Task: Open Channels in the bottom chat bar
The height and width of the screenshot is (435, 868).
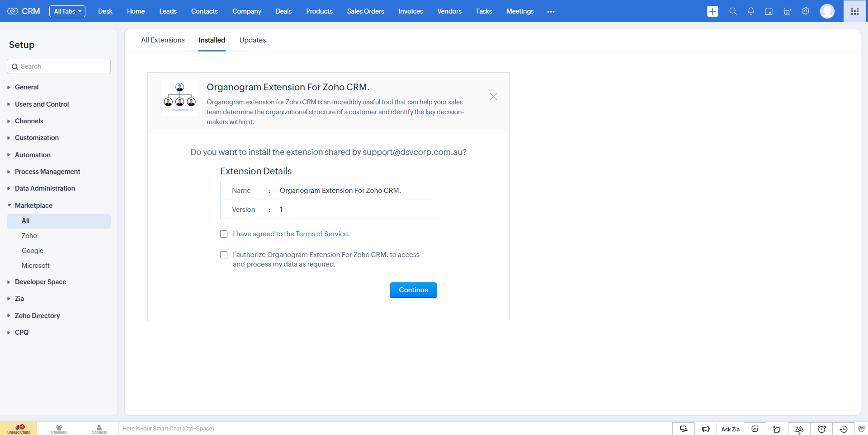Action: click(59, 429)
